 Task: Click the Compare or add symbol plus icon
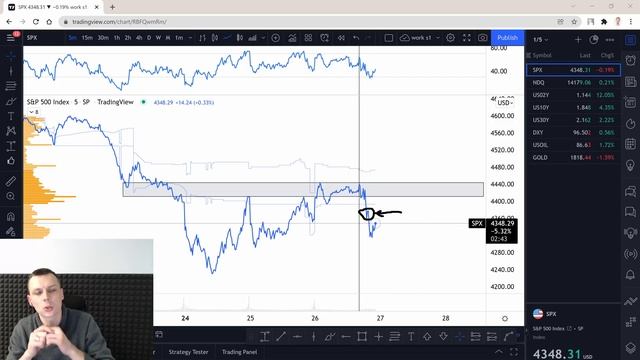click(276, 38)
